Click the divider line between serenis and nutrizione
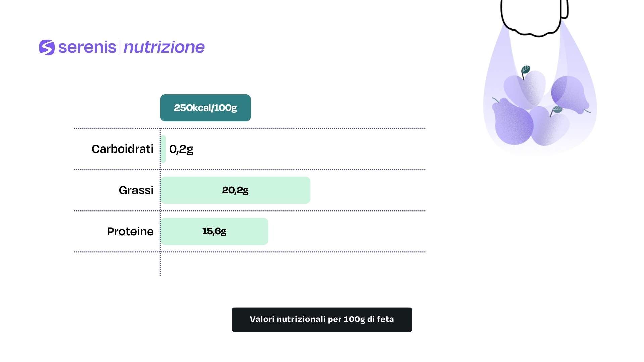644x362 pixels. 120,47
